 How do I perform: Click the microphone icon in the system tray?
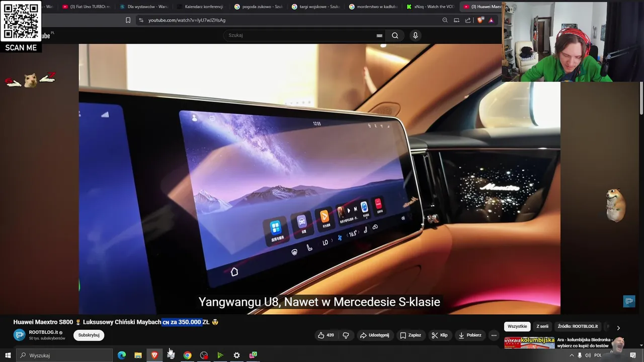(580, 355)
